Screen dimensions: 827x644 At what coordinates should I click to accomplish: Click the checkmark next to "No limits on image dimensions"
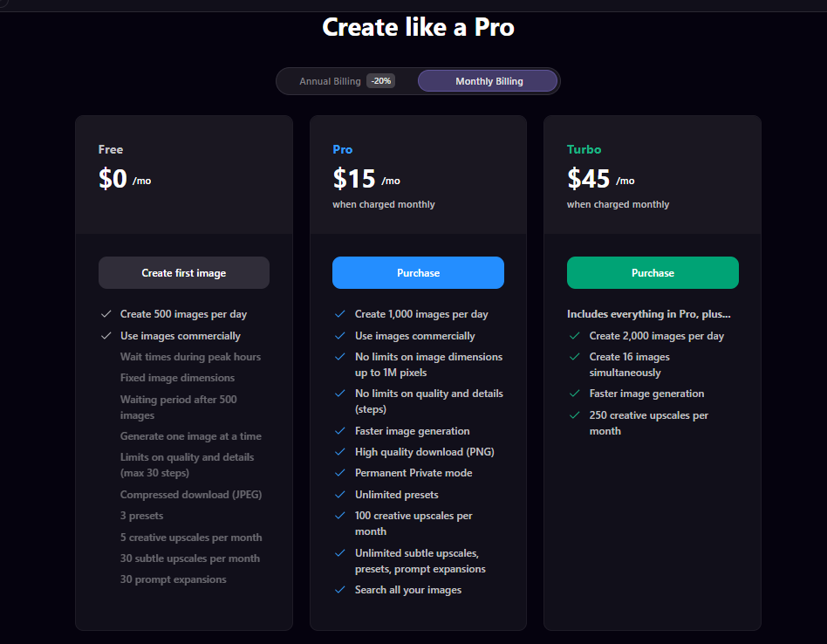(340, 357)
